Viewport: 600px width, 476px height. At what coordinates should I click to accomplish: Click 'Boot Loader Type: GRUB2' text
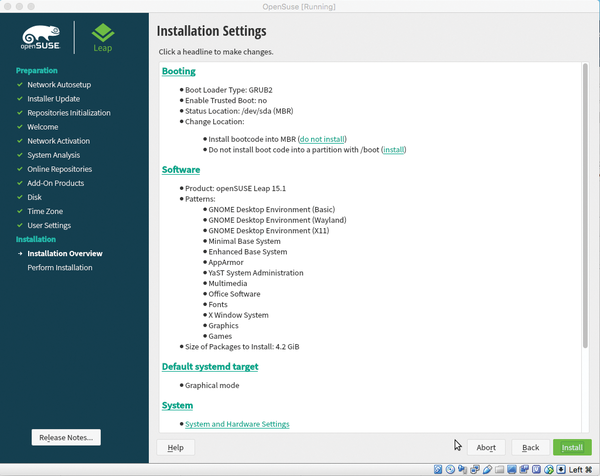[229, 90]
